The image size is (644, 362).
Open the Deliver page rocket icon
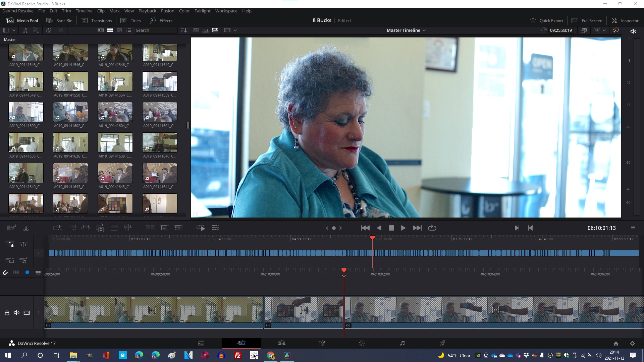click(442, 343)
